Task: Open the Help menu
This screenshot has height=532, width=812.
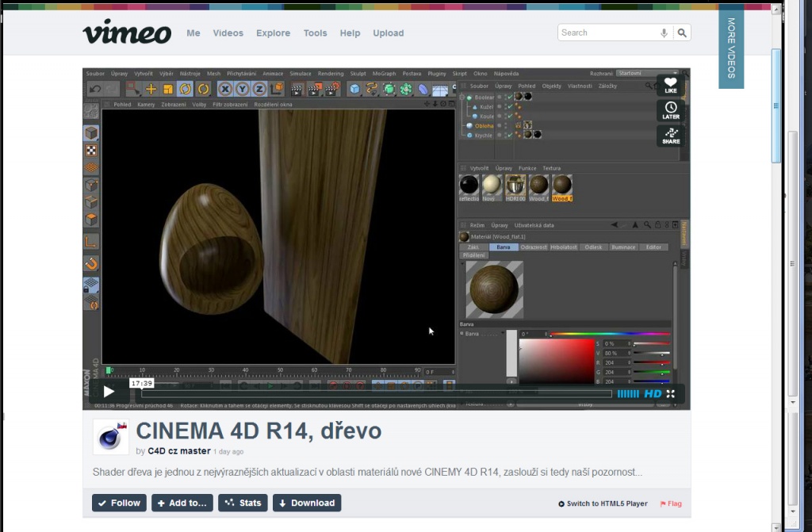Action: click(350, 33)
